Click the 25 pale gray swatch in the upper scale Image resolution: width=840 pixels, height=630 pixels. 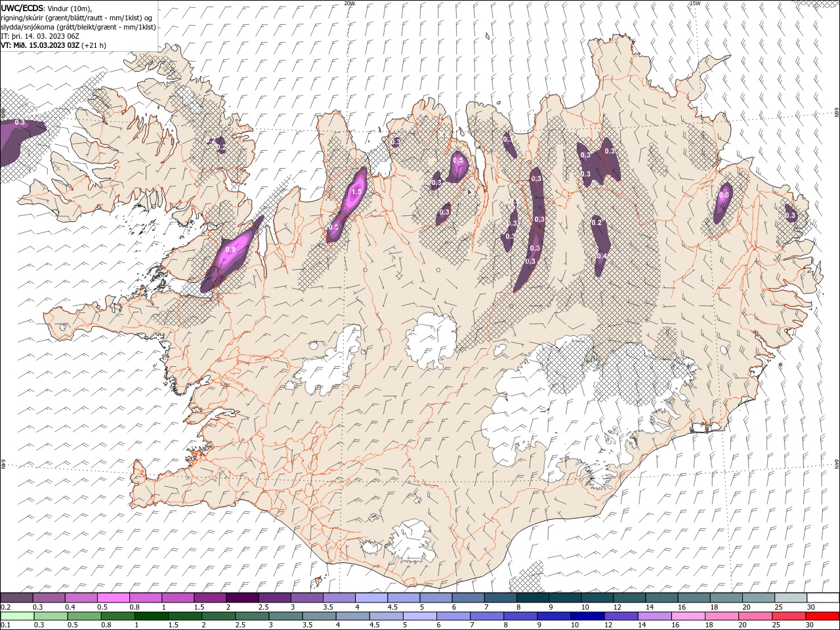tap(791, 598)
